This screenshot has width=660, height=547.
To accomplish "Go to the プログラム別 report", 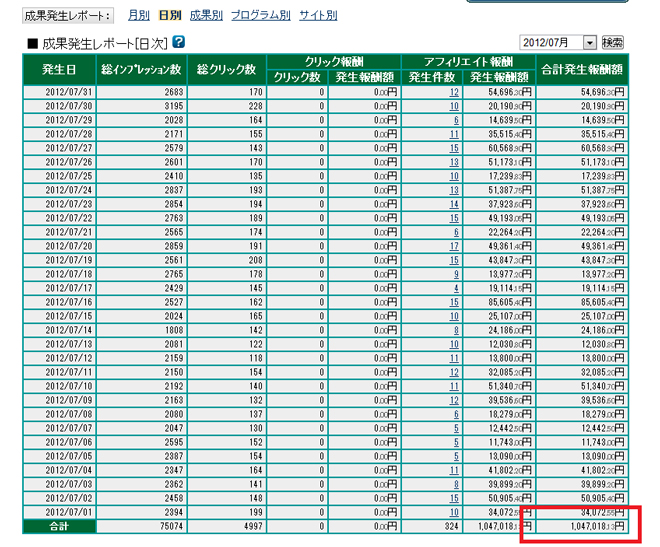I will [260, 16].
